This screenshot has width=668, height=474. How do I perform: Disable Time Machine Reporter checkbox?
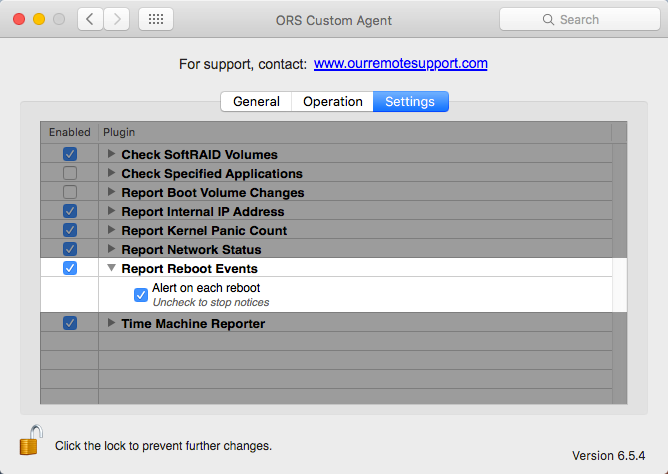[70, 323]
